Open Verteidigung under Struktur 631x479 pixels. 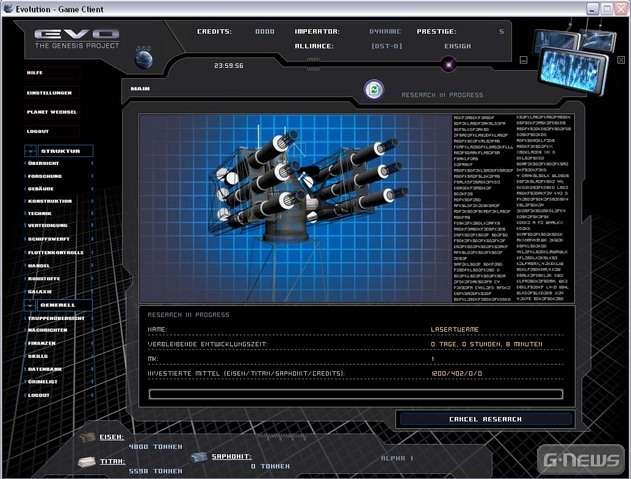coord(47,226)
